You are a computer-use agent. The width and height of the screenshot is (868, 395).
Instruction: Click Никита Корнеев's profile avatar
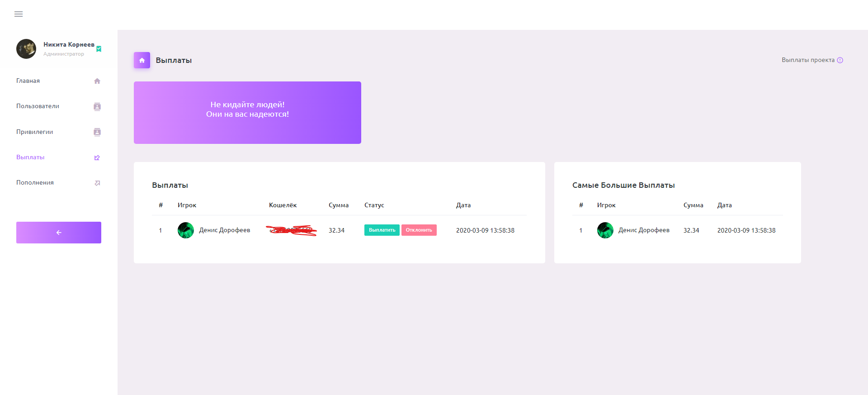(x=26, y=49)
